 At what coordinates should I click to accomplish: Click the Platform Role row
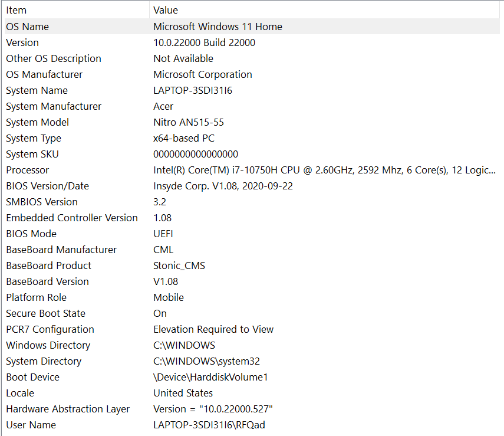pos(252,297)
